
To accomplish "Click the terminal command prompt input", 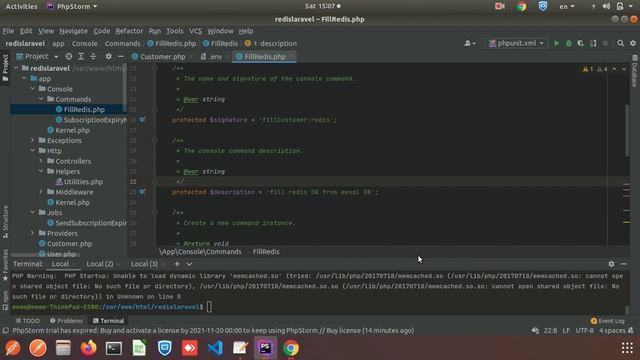I will (x=209, y=307).
